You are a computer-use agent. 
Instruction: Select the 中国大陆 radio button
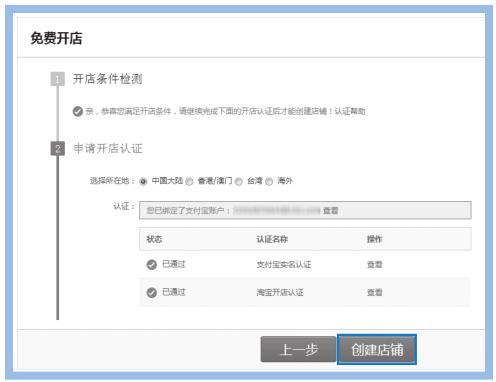tap(143, 182)
